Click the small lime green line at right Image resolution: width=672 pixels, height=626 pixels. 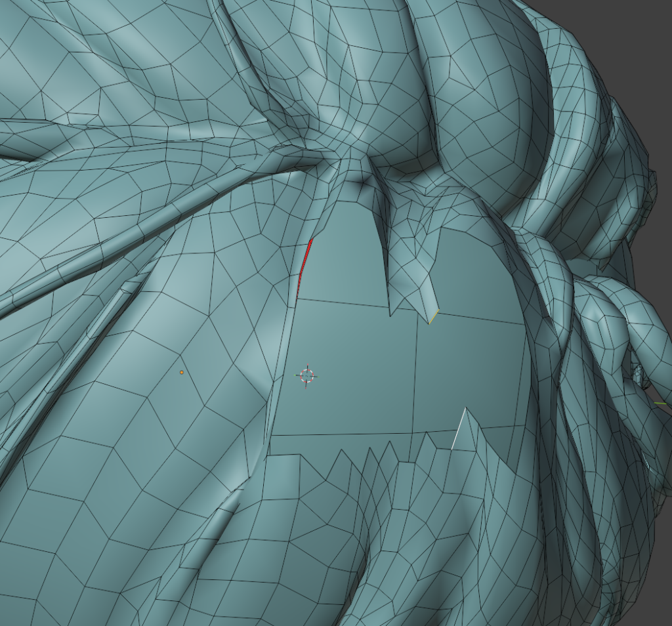tap(660, 403)
